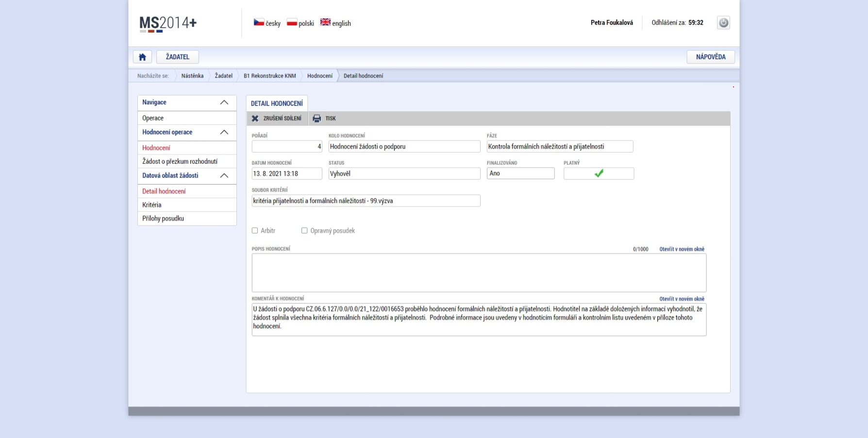Screen dimensions: 868x438
Task: Click the Kolo hodnocení field
Action: point(404,147)
